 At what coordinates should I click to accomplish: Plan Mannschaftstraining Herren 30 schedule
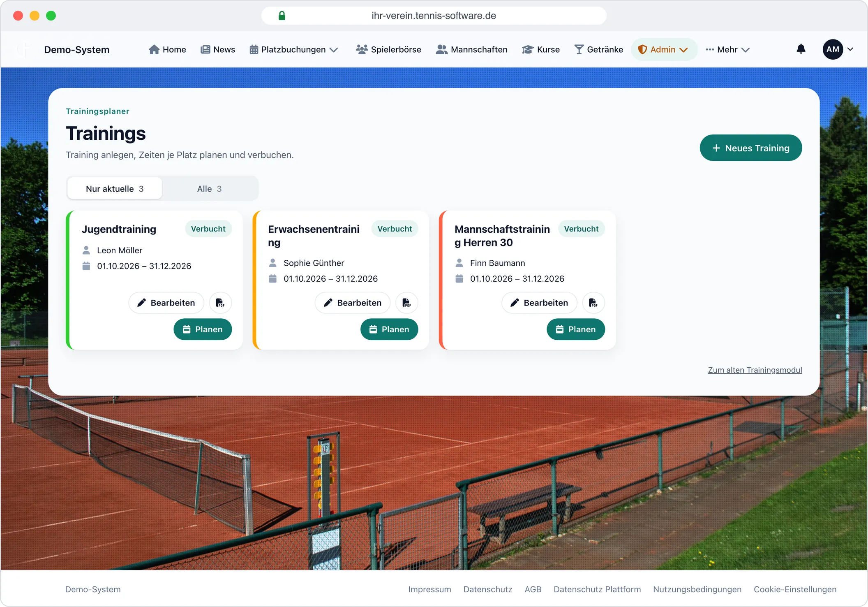(x=576, y=329)
